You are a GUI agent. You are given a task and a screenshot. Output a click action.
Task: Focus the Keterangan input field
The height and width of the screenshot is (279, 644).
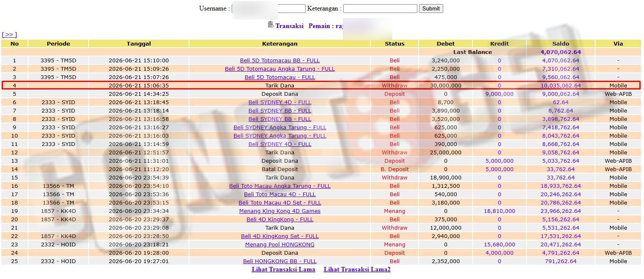pyautogui.click(x=380, y=8)
